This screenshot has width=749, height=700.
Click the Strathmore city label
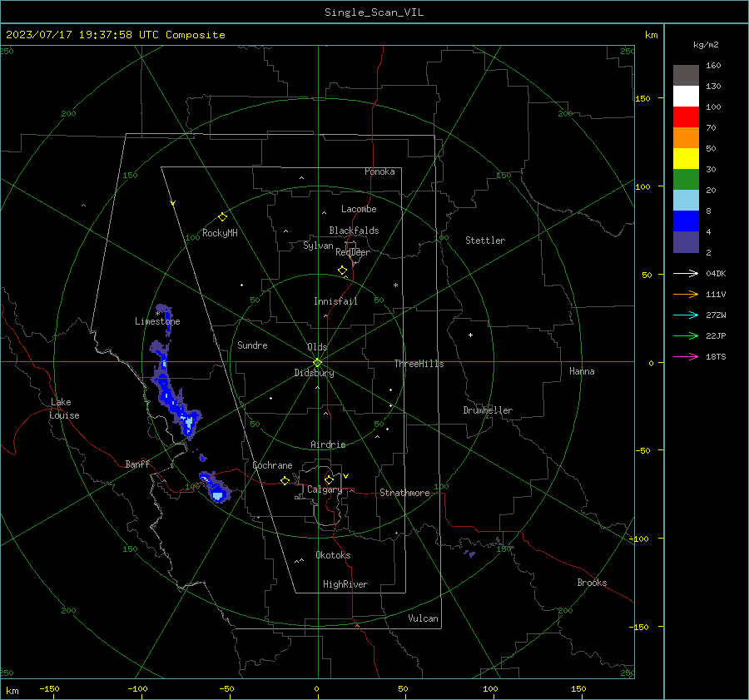[x=404, y=493]
